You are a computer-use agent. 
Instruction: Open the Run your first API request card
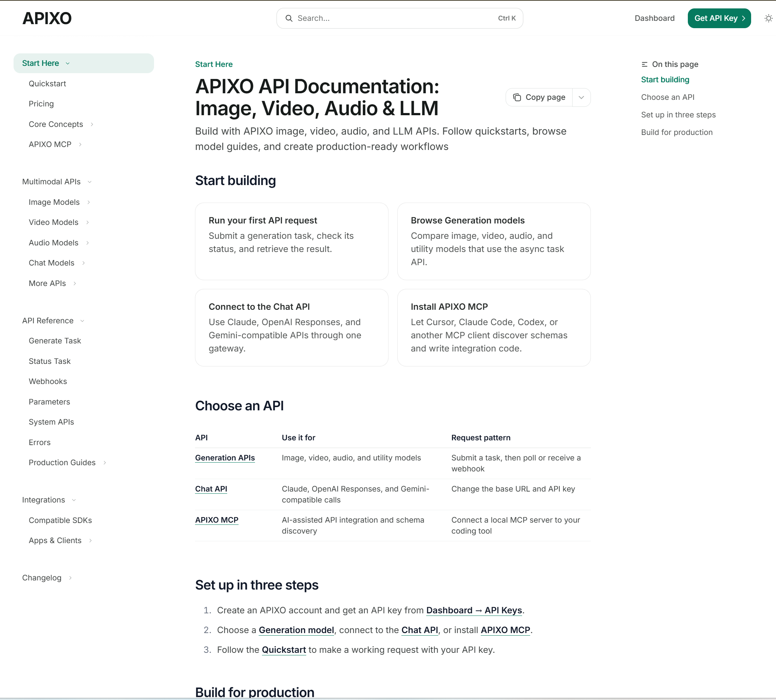292,241
